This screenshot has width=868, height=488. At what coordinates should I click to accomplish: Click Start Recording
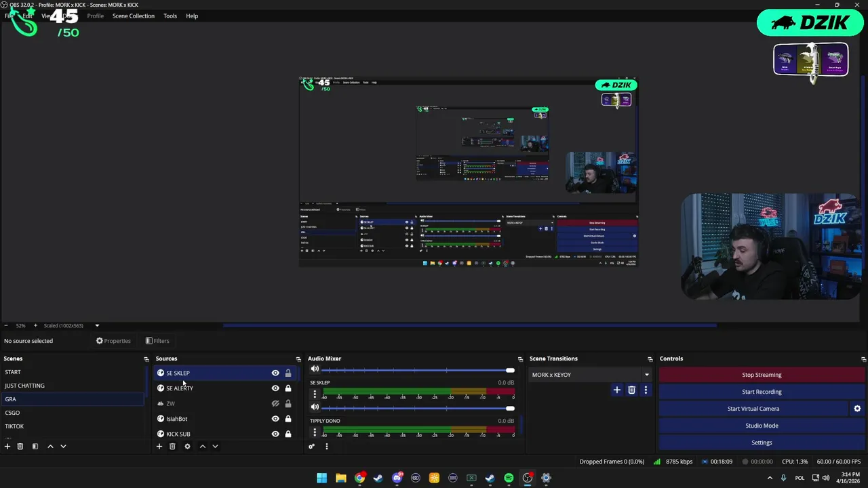pos(762,392)
